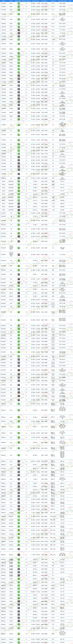The height and width of the screenshot is (644, 73).
Task: Click the Opis column header
Action: click(70, 1)
